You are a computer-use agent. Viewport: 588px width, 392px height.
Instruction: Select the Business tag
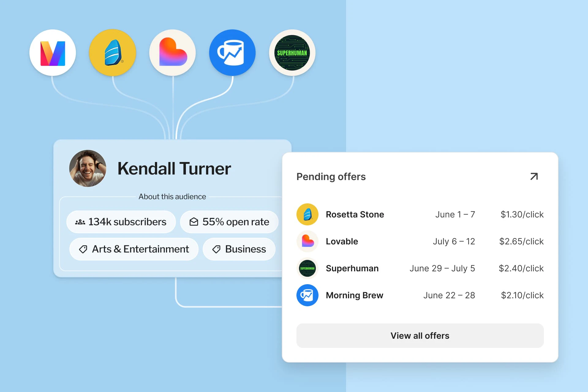click(239, 249)
